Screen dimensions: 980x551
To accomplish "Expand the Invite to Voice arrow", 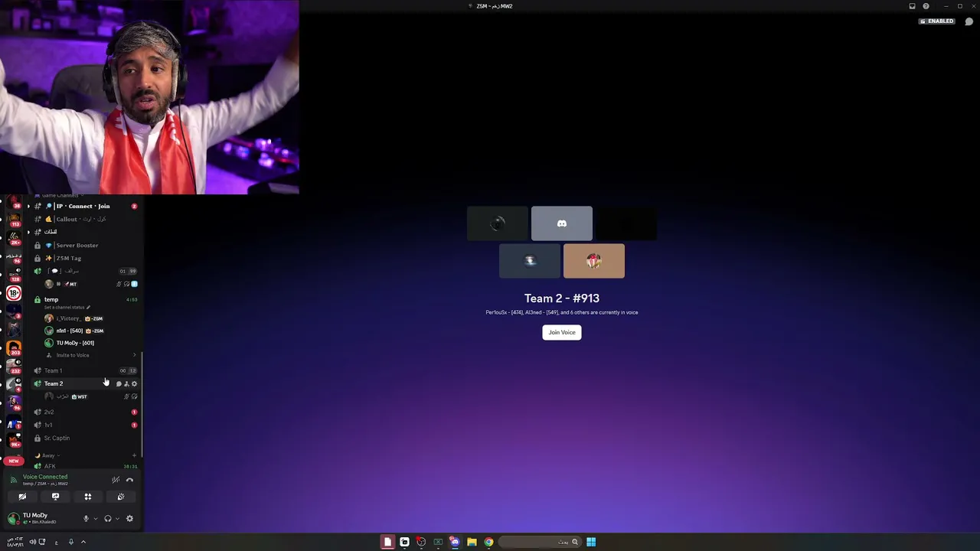I will pyautogui.click(x=135, y=355).
